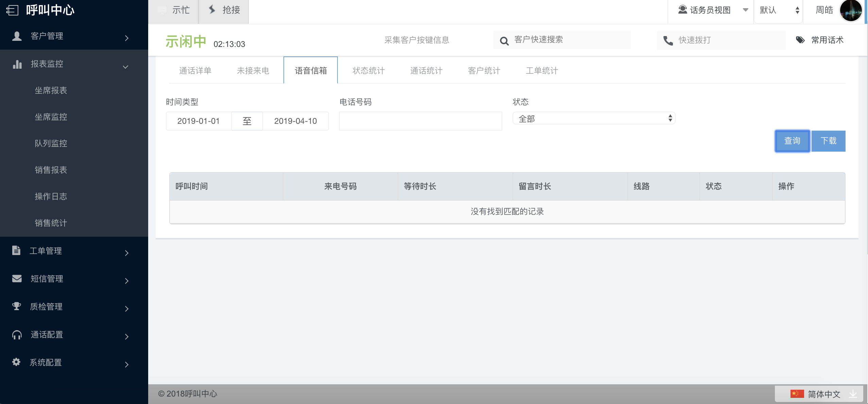Click the 查询 query button

(x=792, y=141)
